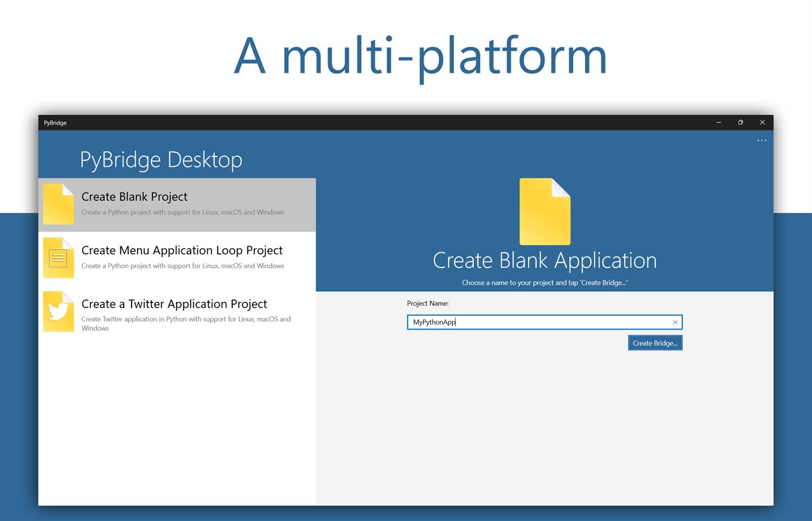The image size is (812, 521).
Task: Click the Create Bridge... button
Action: tap(655, 343)
